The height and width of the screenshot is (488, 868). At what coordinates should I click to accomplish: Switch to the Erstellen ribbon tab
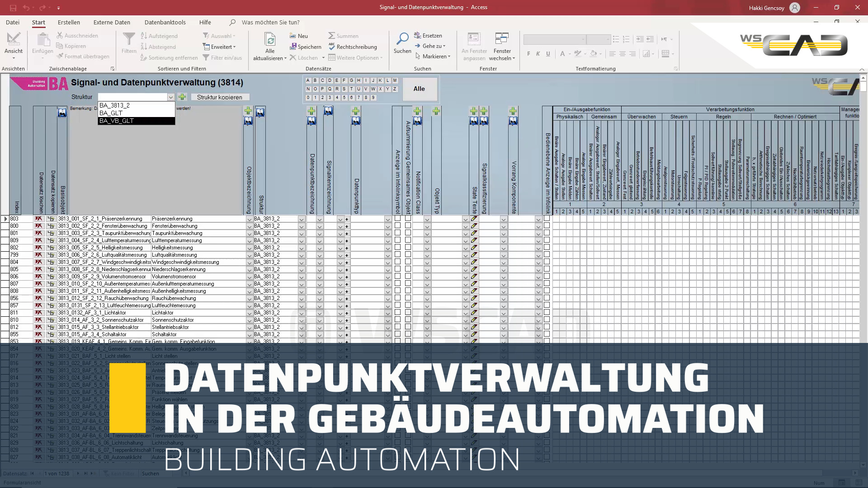[69, 22]
